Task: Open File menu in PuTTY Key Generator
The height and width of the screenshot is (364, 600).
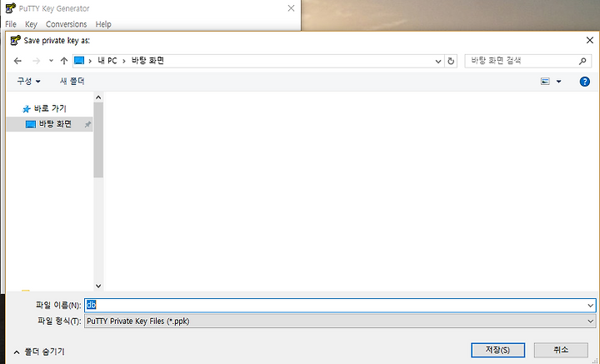Action: click(x=11, y=24)
